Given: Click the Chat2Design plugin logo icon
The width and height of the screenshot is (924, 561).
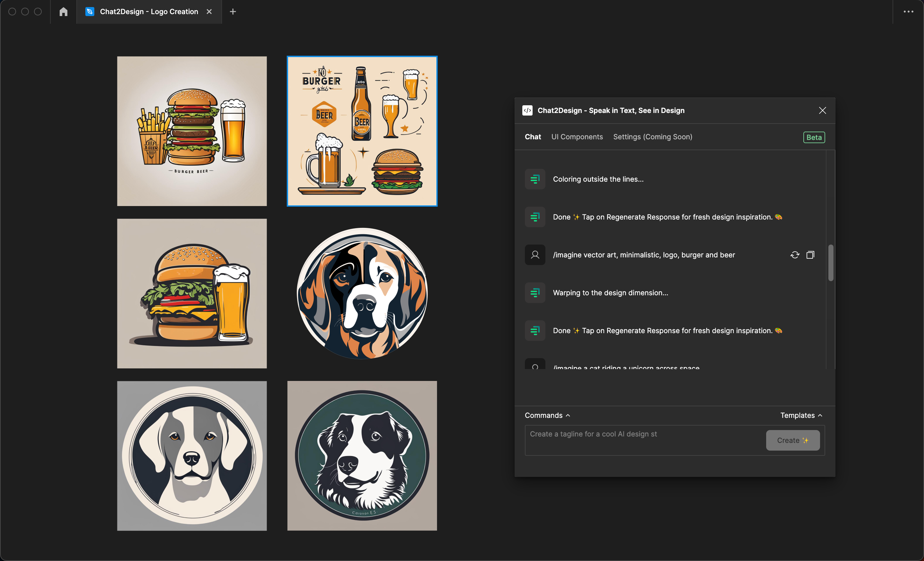Looking at the screenshot, I should 527,110.
